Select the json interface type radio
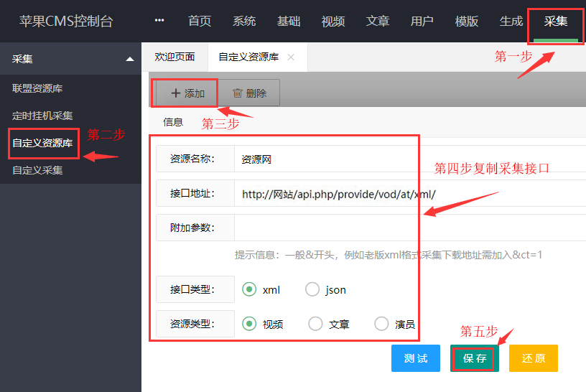 tap(312, 289)
